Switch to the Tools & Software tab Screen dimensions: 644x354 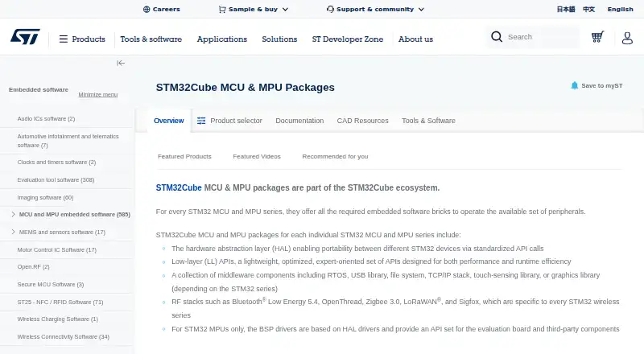click(x=428, y=121)
